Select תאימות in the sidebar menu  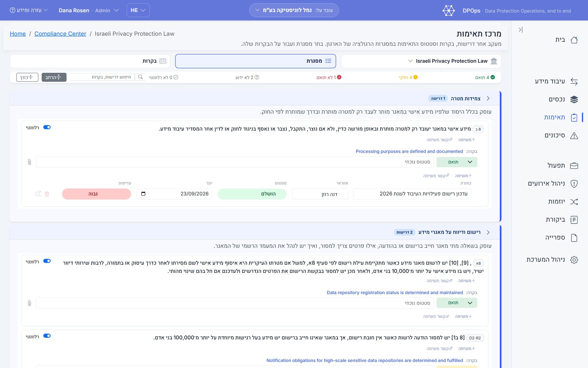[555, 117]
